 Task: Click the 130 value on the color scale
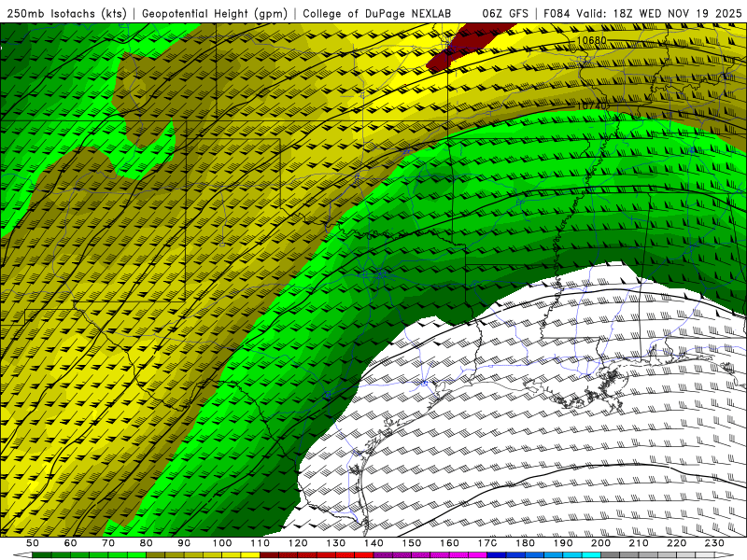coord(336,543)
